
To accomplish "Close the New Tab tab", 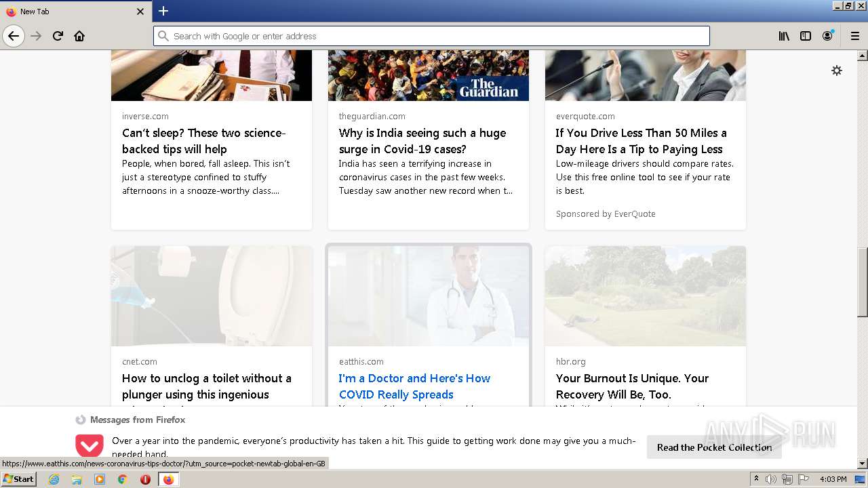I will pos(140,12).
